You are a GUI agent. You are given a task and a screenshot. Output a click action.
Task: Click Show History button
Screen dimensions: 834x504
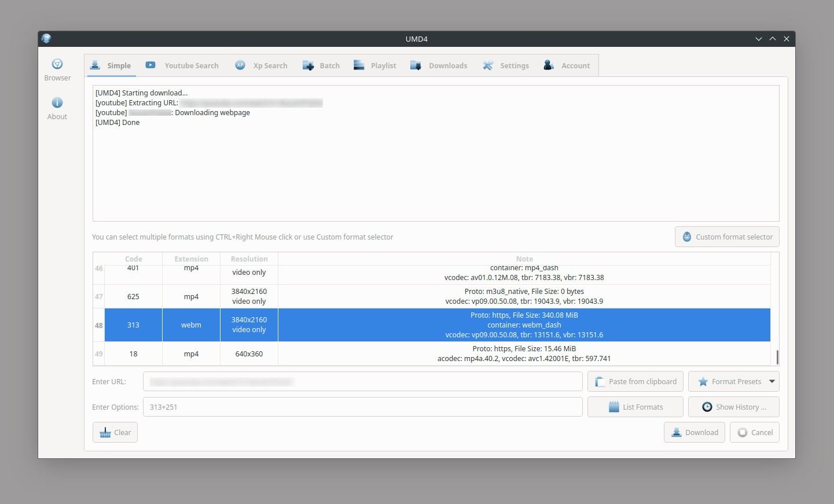(x=734, y=407)
